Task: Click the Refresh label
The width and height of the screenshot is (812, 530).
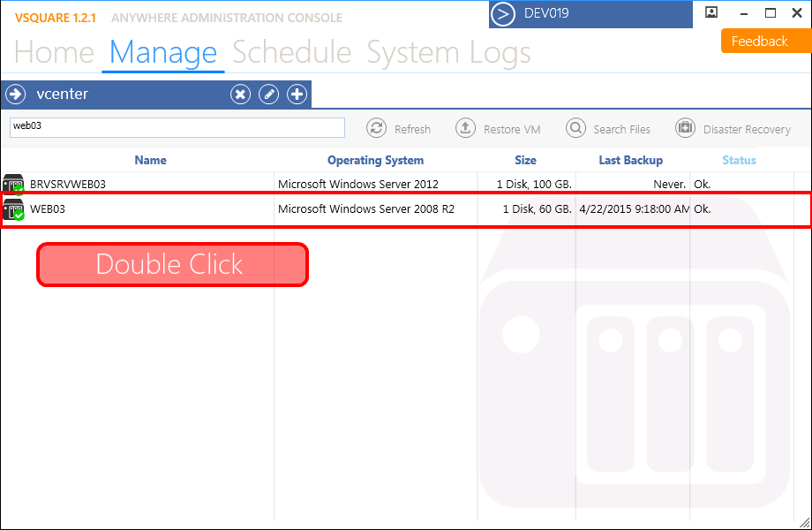Action: pos(412,130)
